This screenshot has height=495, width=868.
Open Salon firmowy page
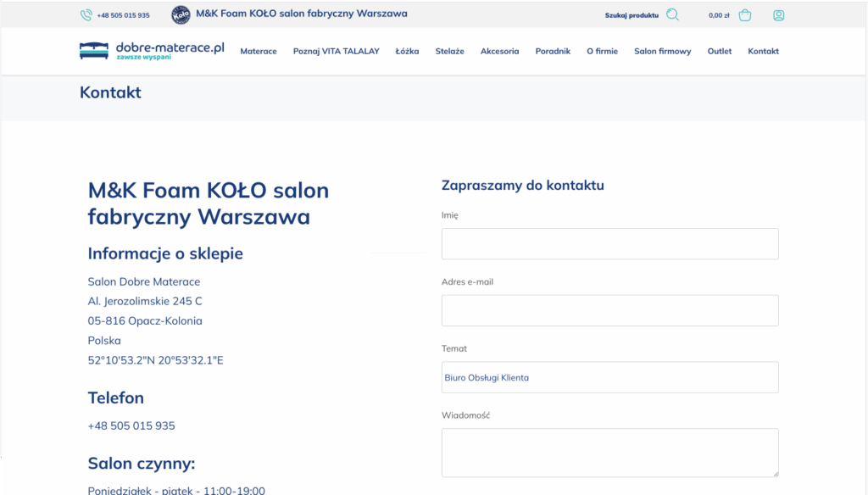[x=662, y=51]
